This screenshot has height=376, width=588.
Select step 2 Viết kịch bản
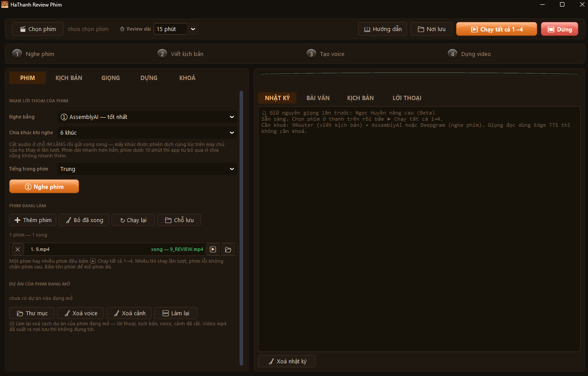coord(181,54)
